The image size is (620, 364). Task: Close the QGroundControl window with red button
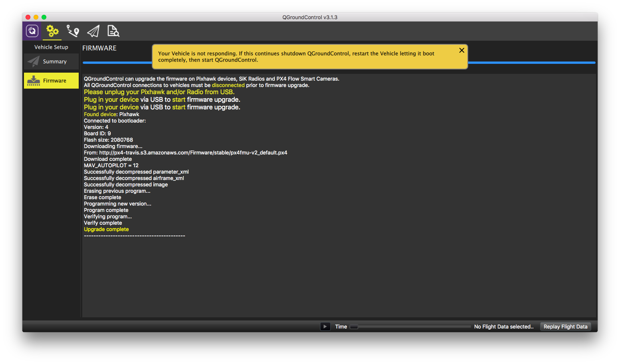28,17
